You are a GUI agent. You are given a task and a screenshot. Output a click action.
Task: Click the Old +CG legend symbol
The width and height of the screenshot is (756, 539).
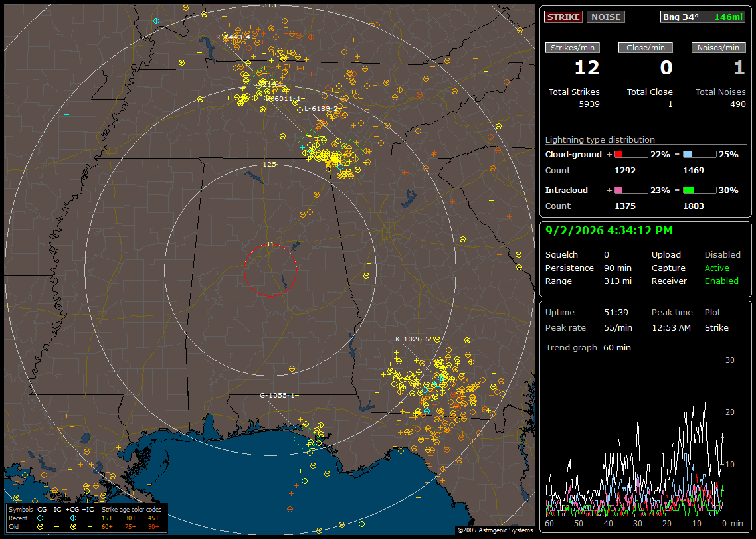pyautogui.click(x=73, y=527)
